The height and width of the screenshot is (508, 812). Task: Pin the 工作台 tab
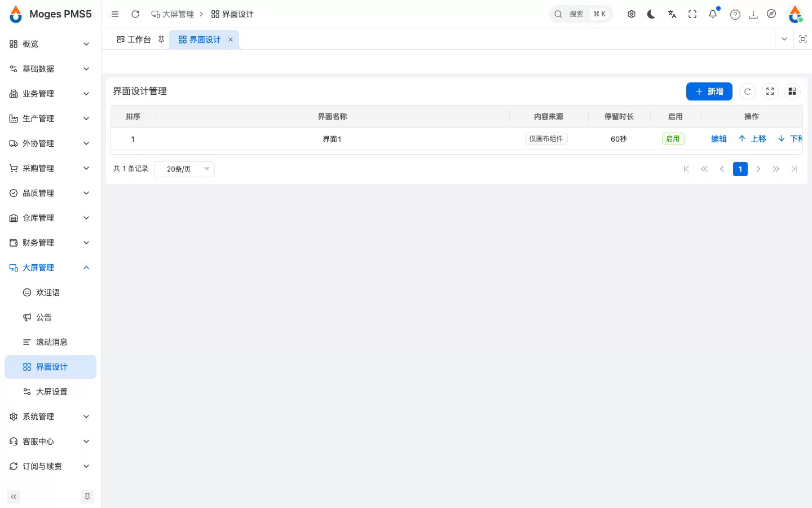click(x=161, y=40)
